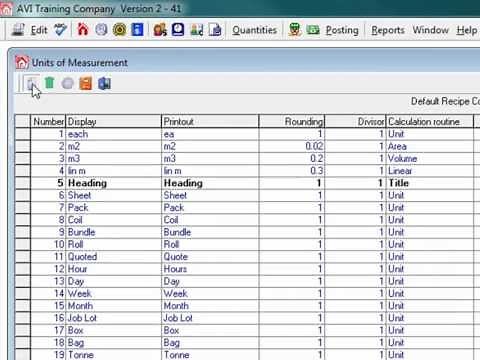
Task: Click the Rounding column header
Action: tap(292, 121)
